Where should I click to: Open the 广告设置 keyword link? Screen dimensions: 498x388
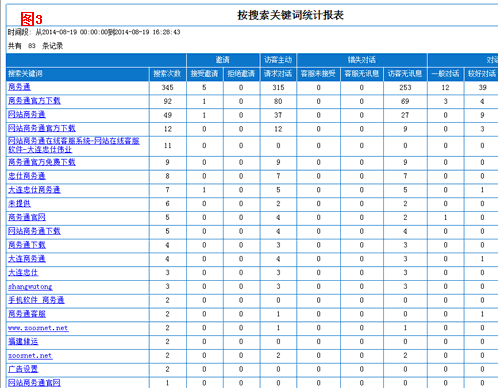[x=23, y=369]
